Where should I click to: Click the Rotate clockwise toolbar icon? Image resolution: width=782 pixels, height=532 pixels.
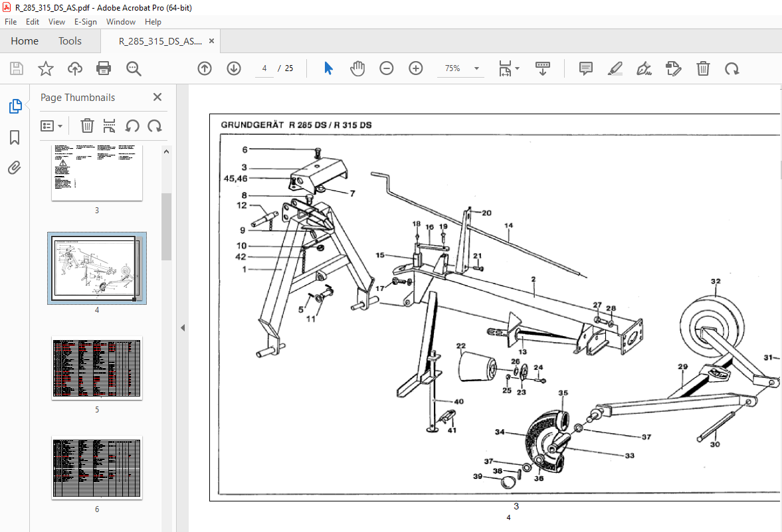[x=732, y=68]
